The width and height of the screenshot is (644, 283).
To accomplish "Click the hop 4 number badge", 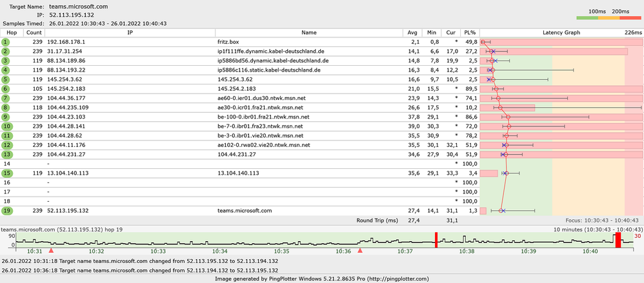I will click(x=5, y=70).
